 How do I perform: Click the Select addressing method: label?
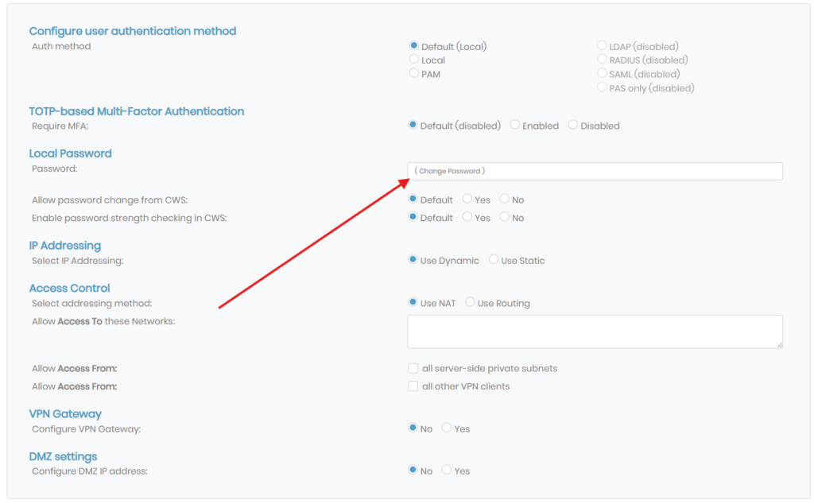pos(92,303)
